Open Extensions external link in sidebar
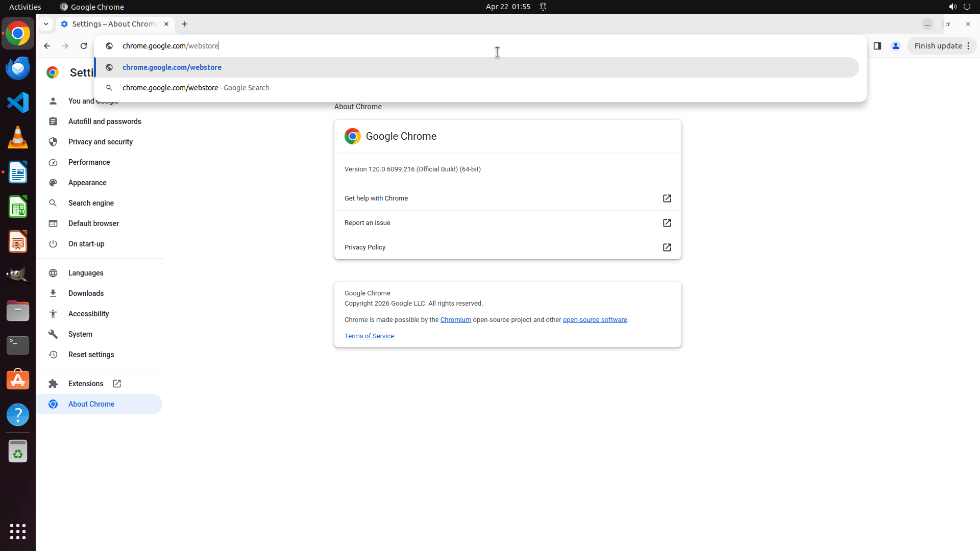Viewport: 980px width, 551px height. point(117,384)
